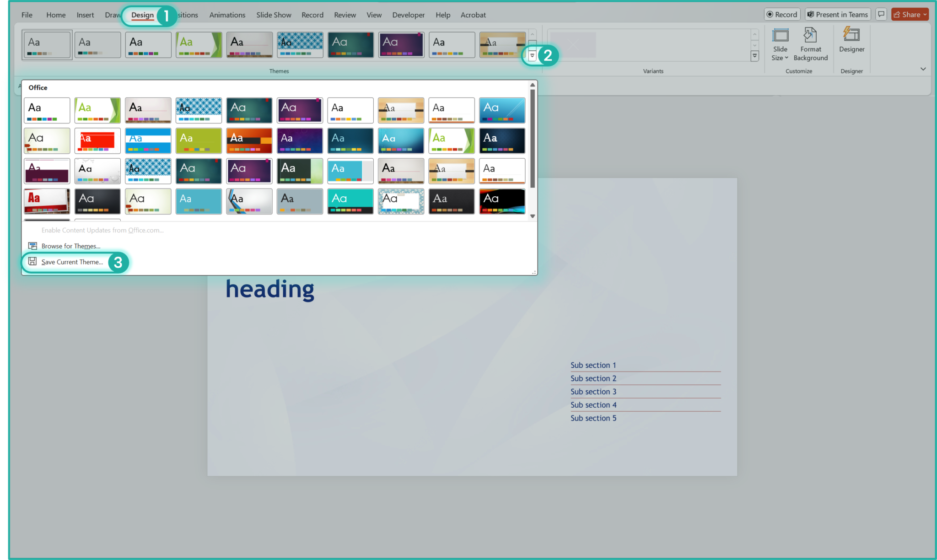Click Present in Teams
The height and width of the screenshot is (560, 937).
point(837,14)
